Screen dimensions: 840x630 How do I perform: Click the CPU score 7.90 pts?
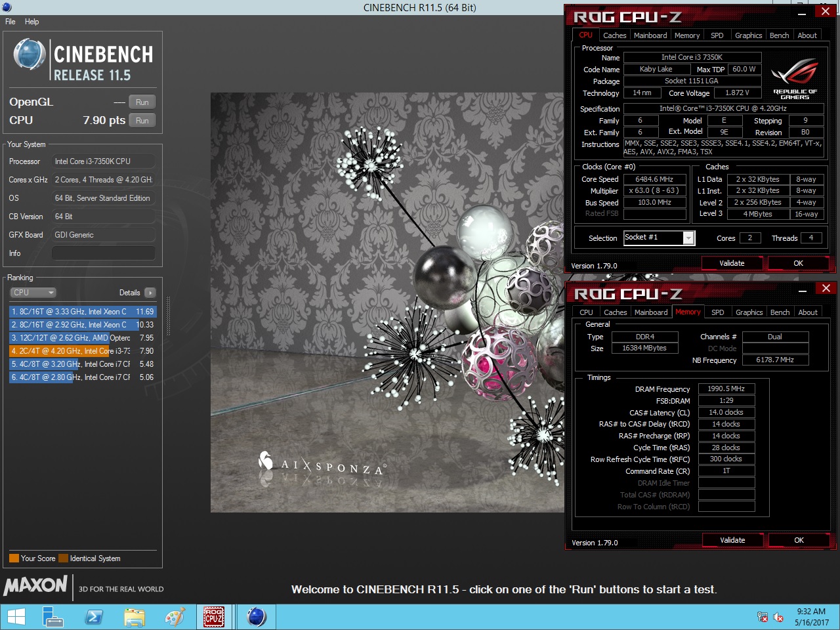(x=104, y=120)
